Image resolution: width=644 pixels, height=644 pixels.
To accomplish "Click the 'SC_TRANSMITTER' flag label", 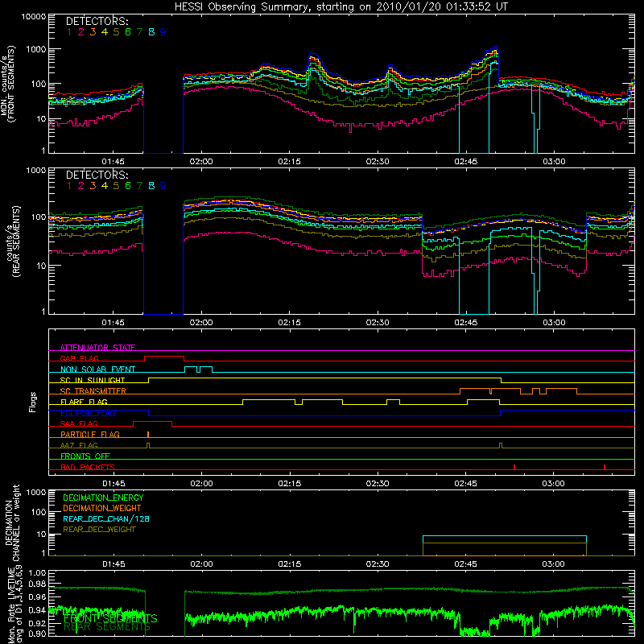I will (93, 391).
